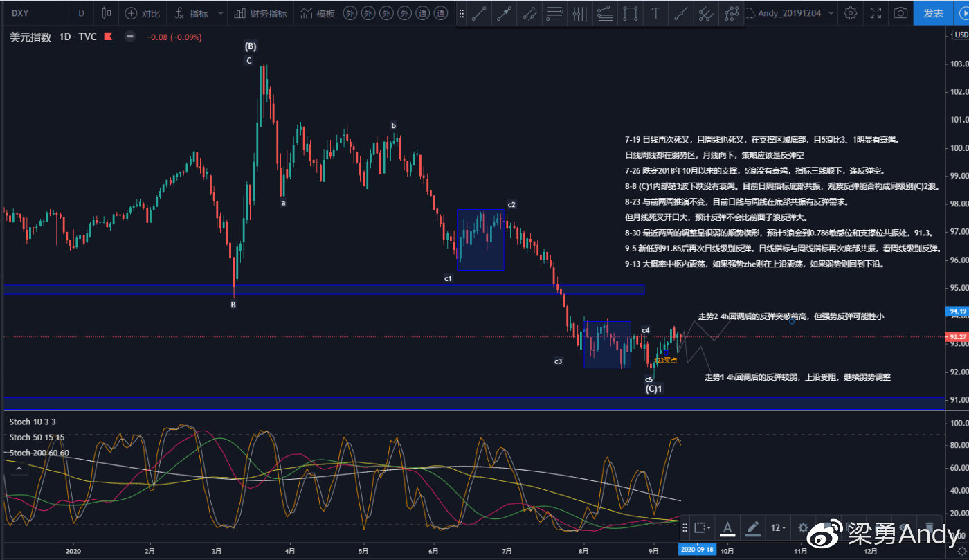The width and height of the screenshot is (969, 560).
Task: Change candlestick chart style
Action: point(106,13)
